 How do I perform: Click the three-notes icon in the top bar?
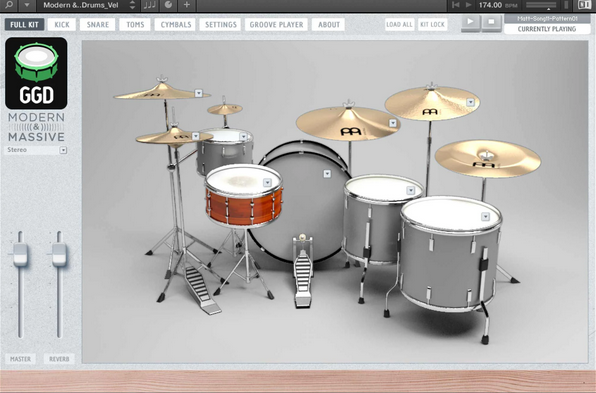(150, 5)
